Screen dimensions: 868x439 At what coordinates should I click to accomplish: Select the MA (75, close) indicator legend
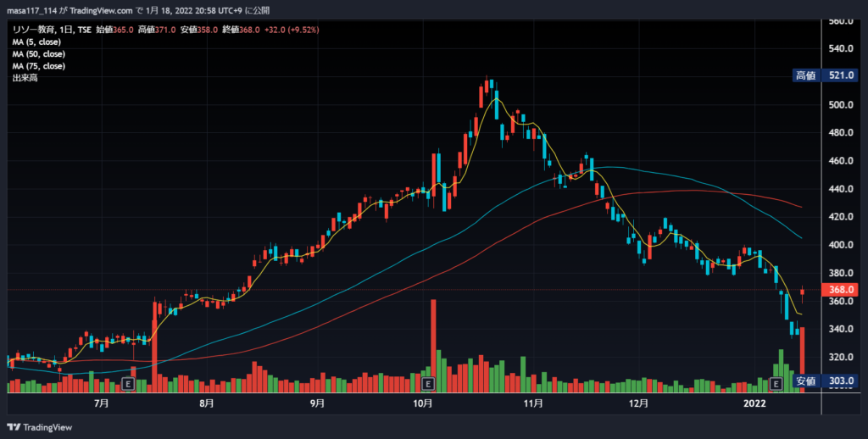39,66
